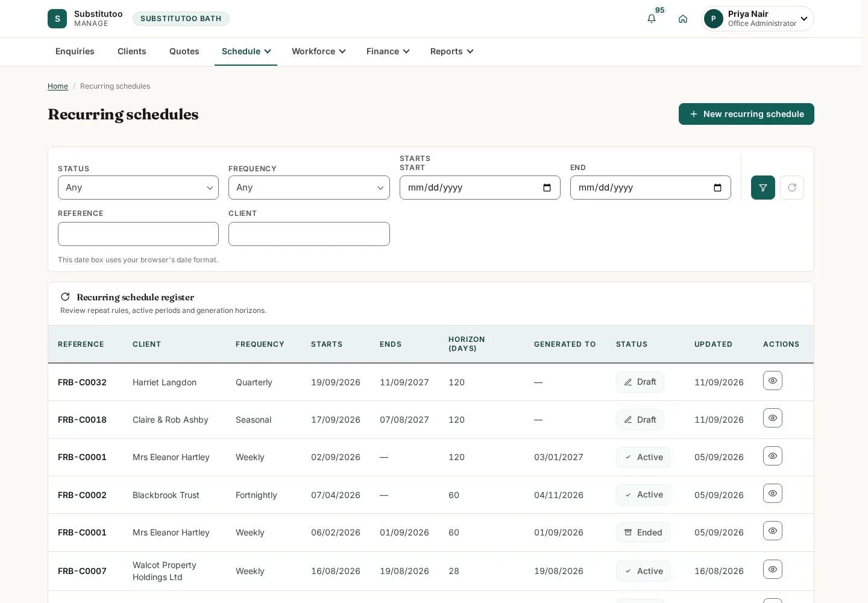Open the Enquiries tab
This screenshot has height=603, width=868.
coord(75,51)
